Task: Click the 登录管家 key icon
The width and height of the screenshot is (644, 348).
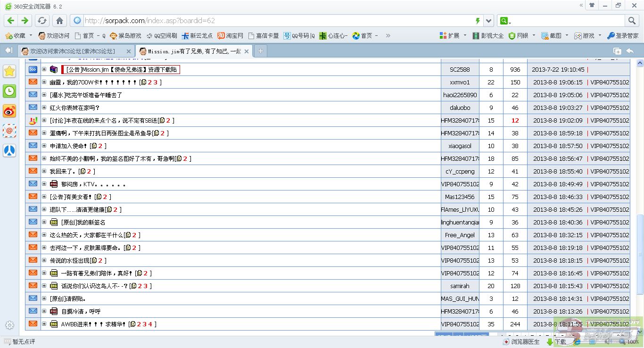Action: tap(622, 36)
